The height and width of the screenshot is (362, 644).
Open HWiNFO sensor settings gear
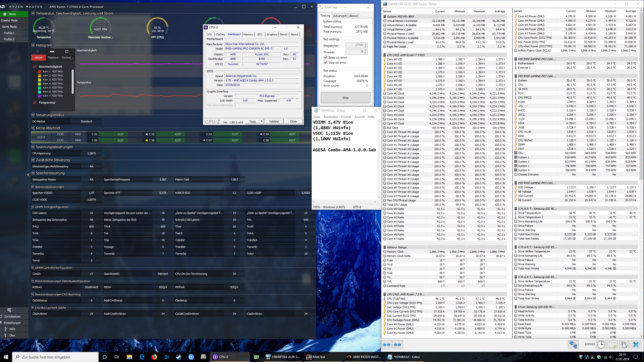[624, 344]
